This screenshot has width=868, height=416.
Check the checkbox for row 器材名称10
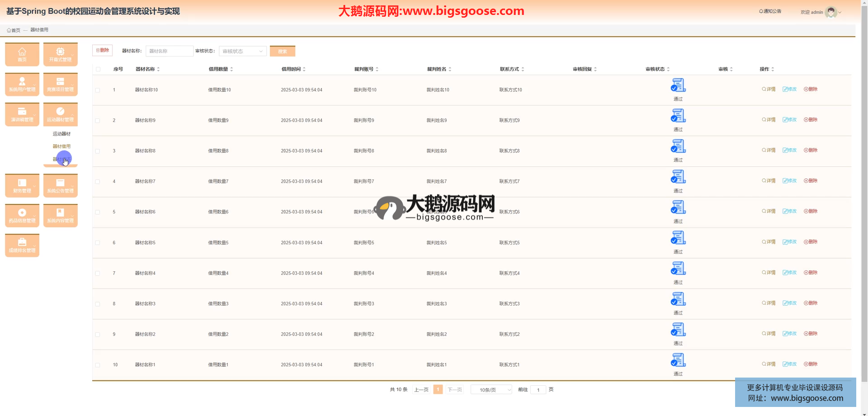98,90
